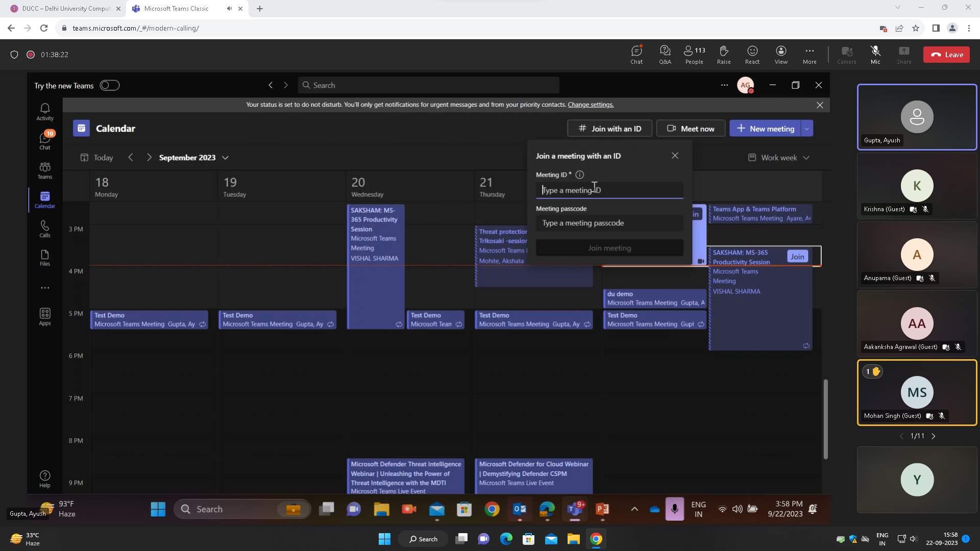Image resolution: width=980 pixels, height=551 pixels.
Task: Click the AG profile avatar
Action: [745, 85]
